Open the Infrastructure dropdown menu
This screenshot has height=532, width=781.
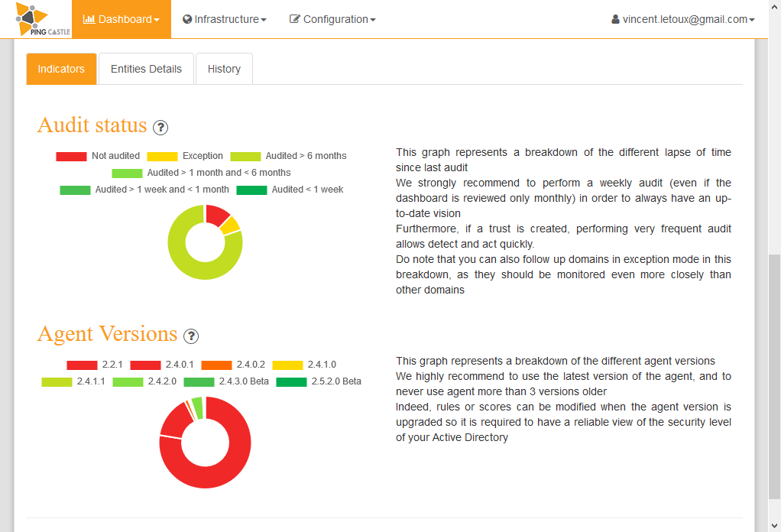click(x=224, y=19)
